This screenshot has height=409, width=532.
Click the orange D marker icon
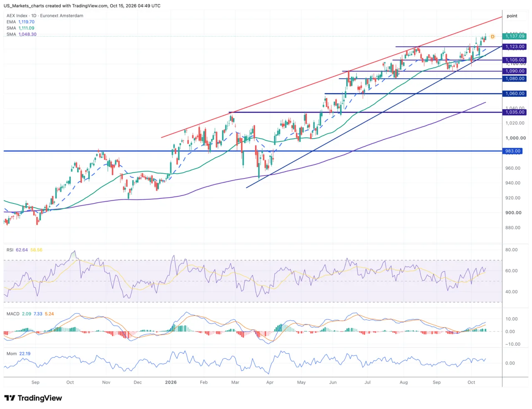click(493, 37)
